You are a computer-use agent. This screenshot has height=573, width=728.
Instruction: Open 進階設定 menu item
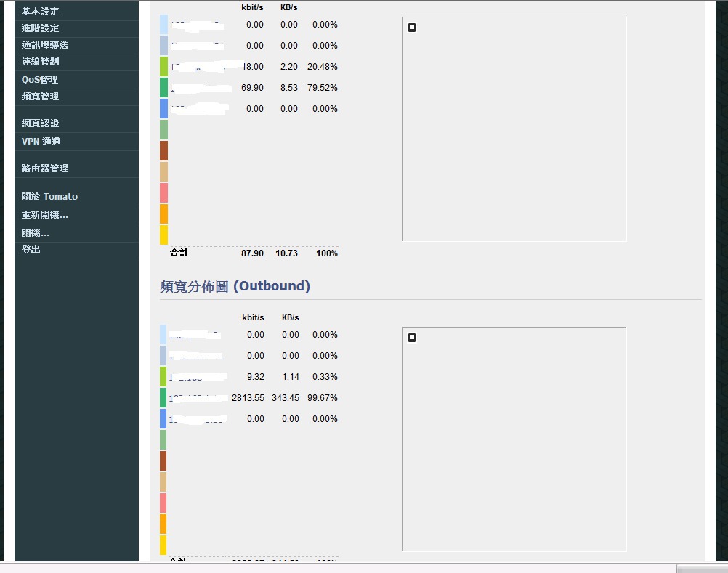click(x=40, y=28)
